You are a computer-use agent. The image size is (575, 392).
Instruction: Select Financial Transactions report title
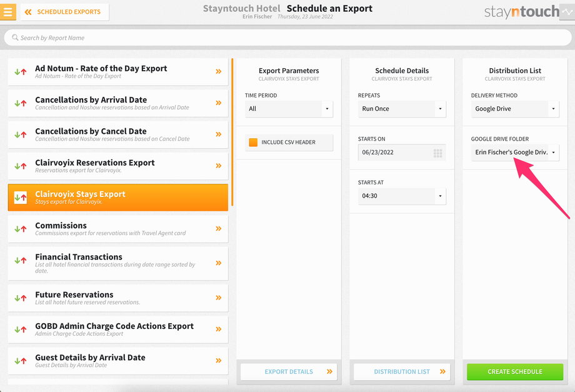coord(79,257)
